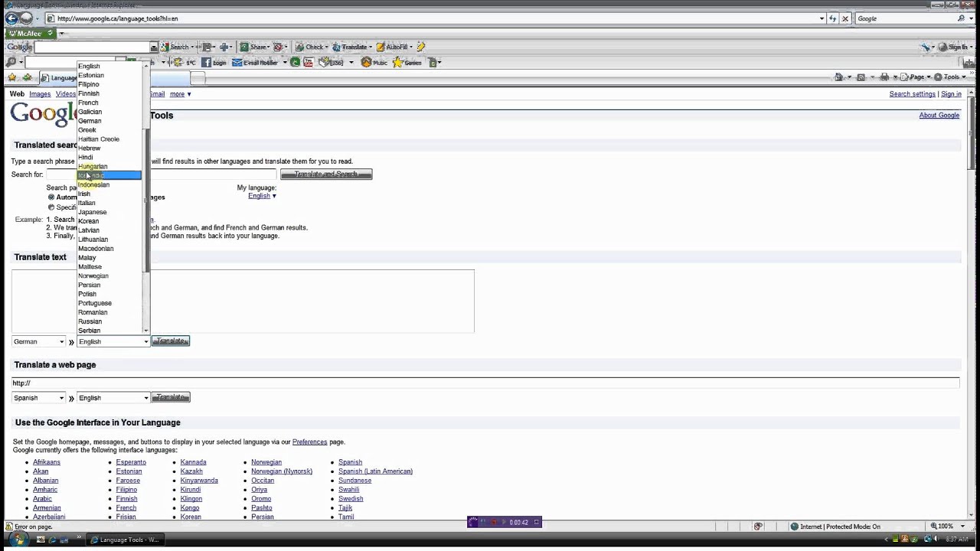This screenshot has height=551, width=980.
Task: Click the YouTube icon in the toolbar
Action: 308,62
